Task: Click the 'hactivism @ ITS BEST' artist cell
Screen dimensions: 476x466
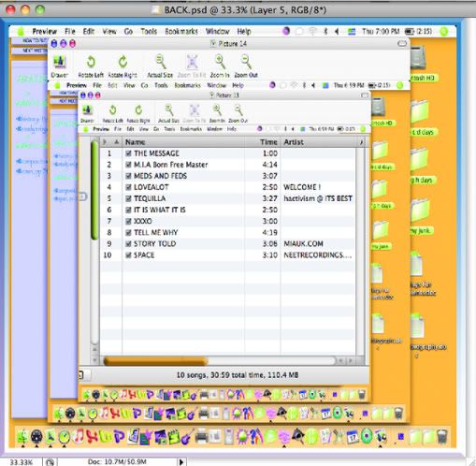Action: pos(318,198)
